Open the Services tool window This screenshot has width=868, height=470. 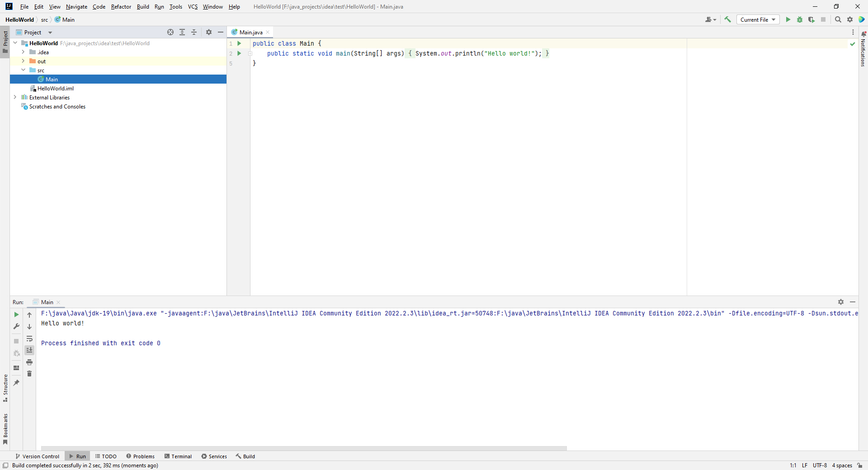coord(214,456)
